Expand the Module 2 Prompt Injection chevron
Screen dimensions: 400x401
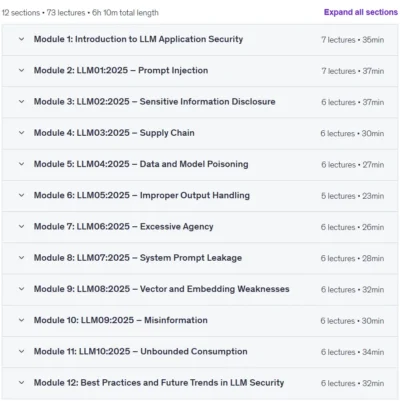(21, 70)
